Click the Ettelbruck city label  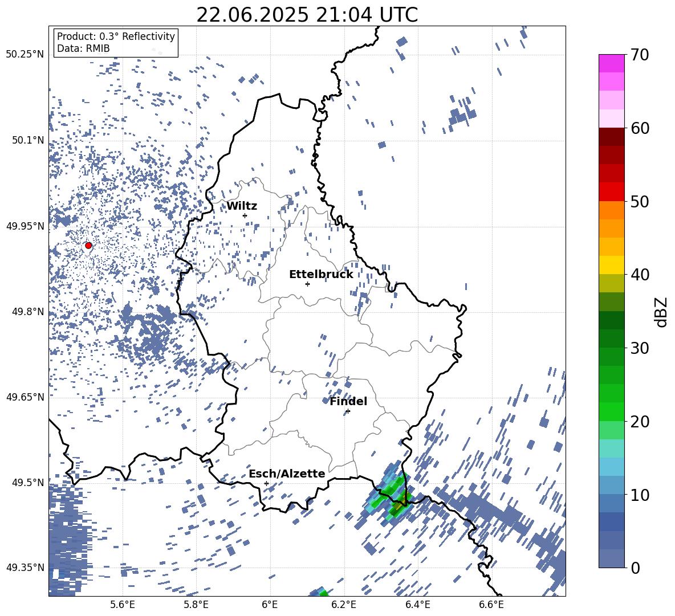321,275
